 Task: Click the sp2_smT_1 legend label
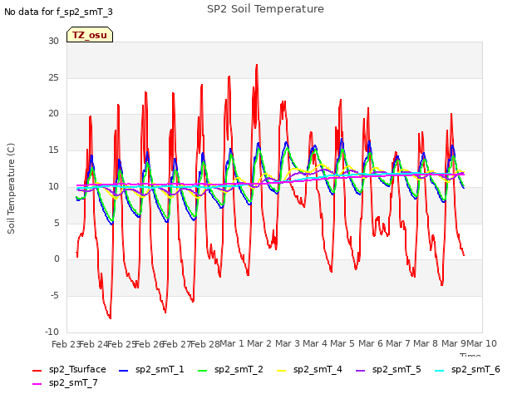coord(160,369)
